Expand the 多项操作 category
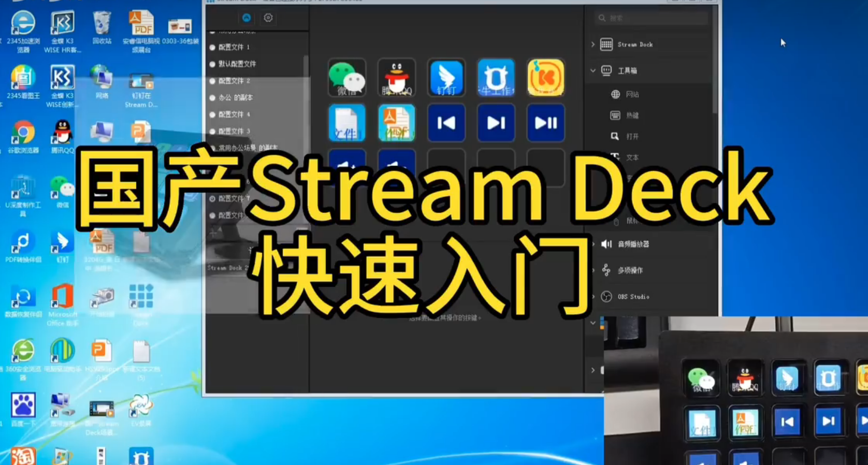 (x=594, y=270)
